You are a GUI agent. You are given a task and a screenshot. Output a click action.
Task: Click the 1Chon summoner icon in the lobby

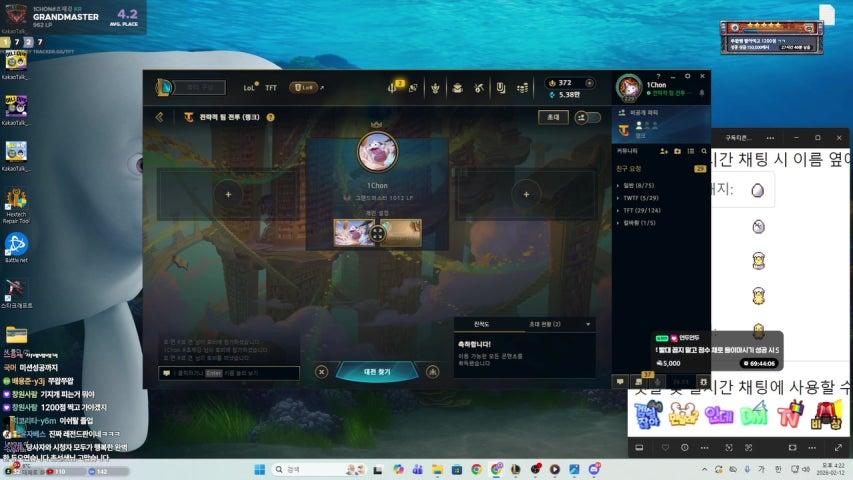tap(378, 152)
